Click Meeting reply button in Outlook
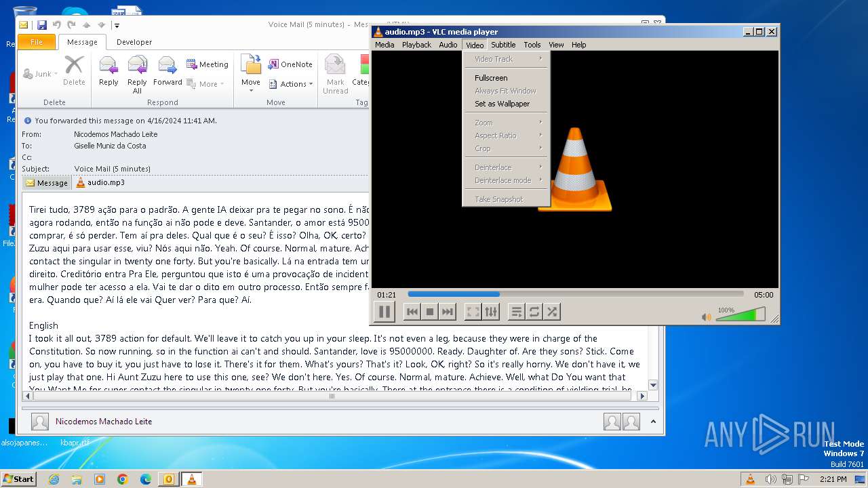The width and height of the screenshot is (868, 488). click(x=208, y=64)
